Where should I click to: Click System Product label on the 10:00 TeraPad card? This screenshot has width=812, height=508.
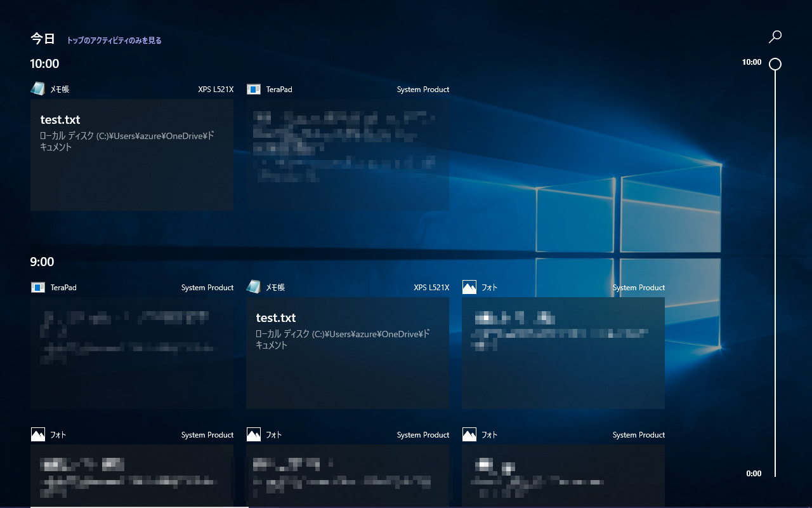click(423, 90)
